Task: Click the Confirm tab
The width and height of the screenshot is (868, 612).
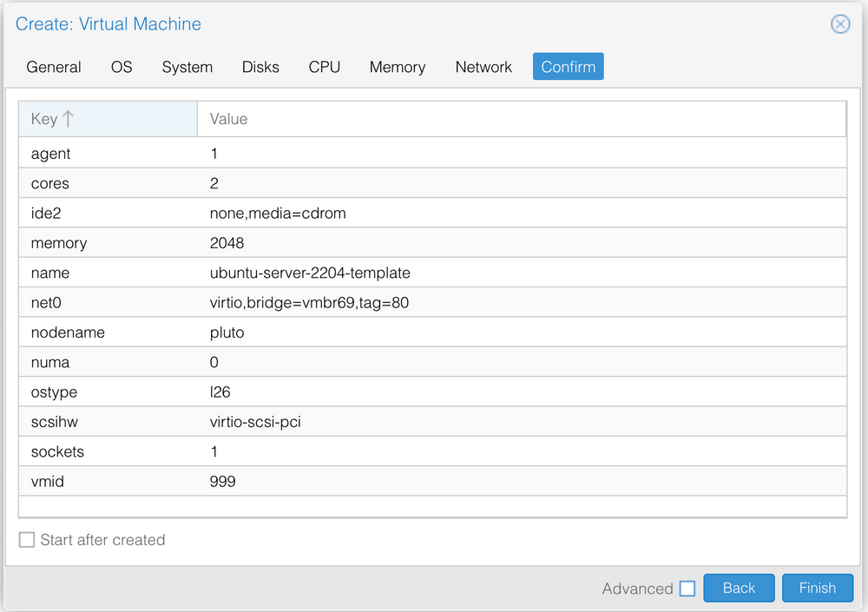Action: 568,66
